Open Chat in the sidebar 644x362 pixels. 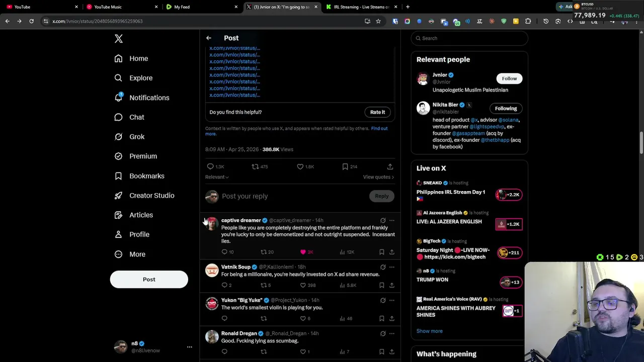129,117
